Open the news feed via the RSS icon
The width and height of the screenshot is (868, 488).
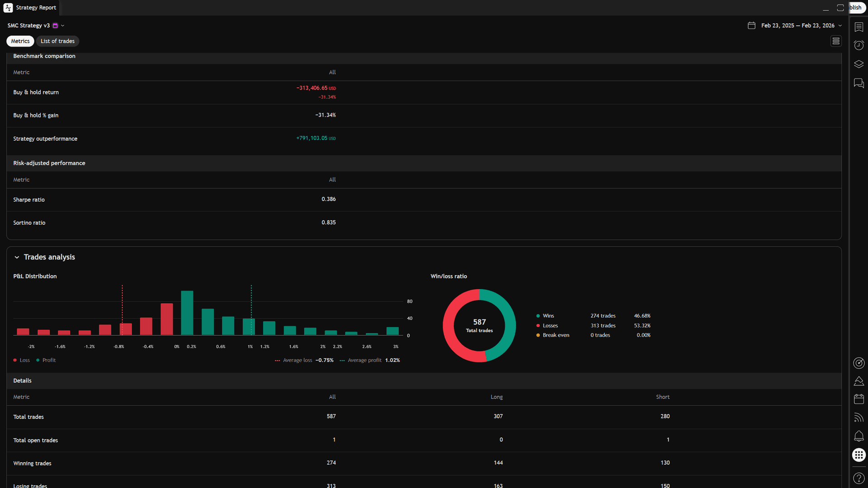(859, 418)
